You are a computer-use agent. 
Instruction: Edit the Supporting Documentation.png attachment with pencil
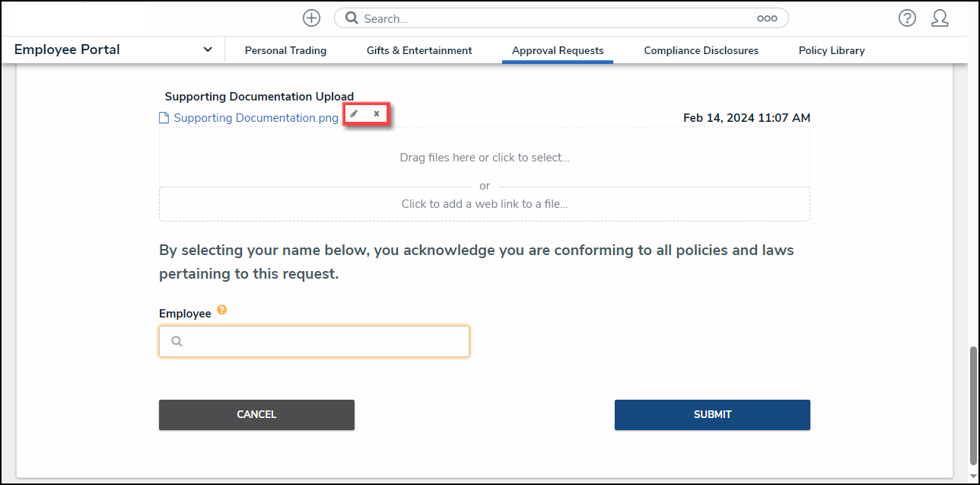(x=354, y=114)
